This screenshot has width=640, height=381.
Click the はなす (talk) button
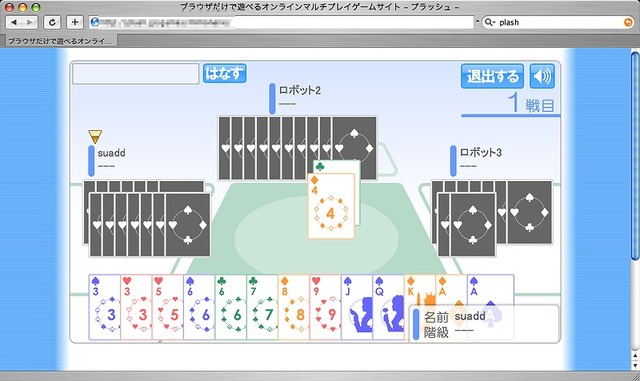tap(224, 74)
